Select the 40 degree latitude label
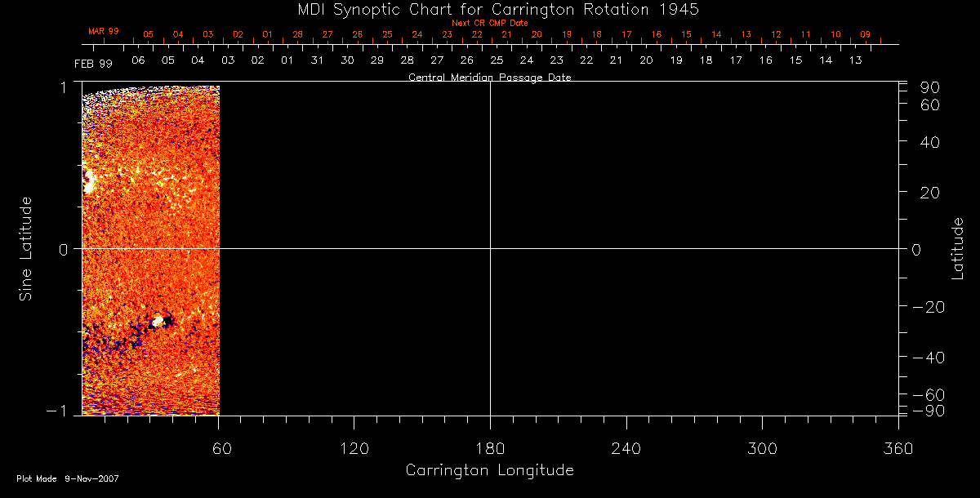 pyautogui.click(x=929, y=142)
